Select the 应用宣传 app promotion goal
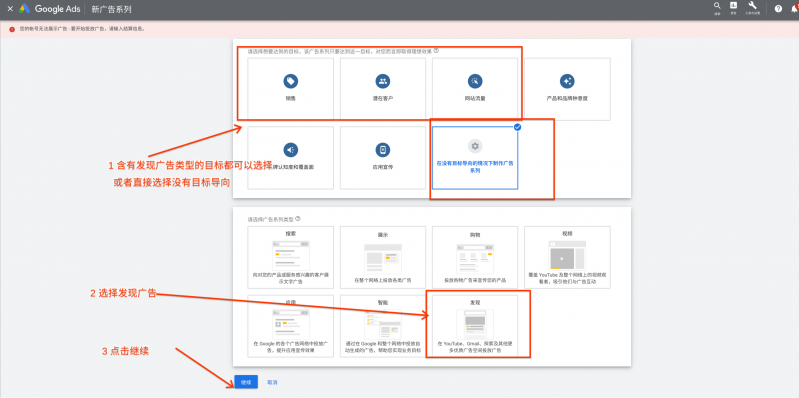This screenshot has width=799, height=398. pos(383,157)
